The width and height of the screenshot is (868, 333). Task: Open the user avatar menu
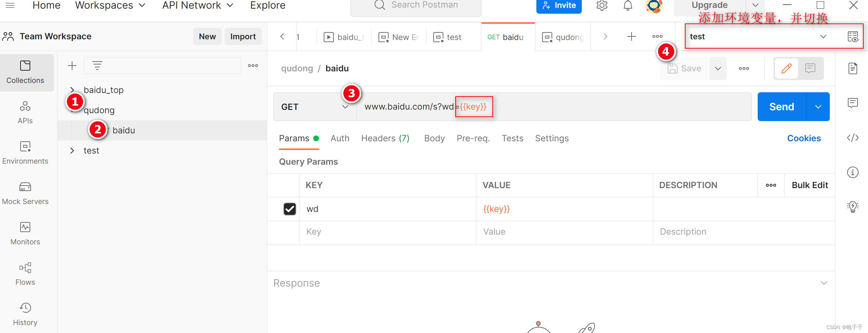coord(654,6)
